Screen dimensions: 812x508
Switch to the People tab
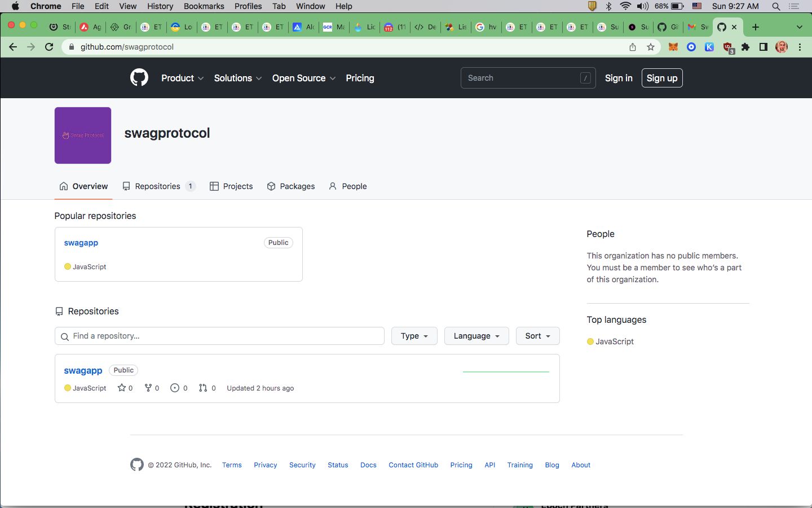(x=348, y=186)
